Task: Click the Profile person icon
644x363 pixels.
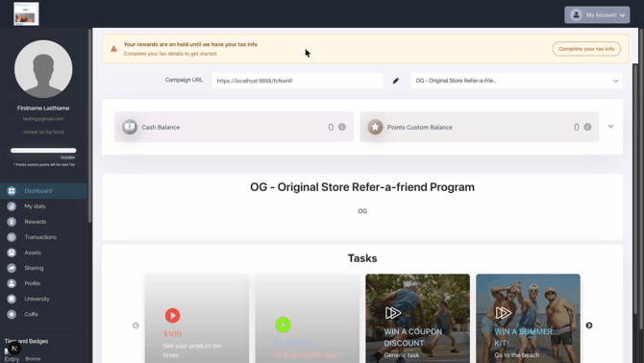Action: [12, 283]
